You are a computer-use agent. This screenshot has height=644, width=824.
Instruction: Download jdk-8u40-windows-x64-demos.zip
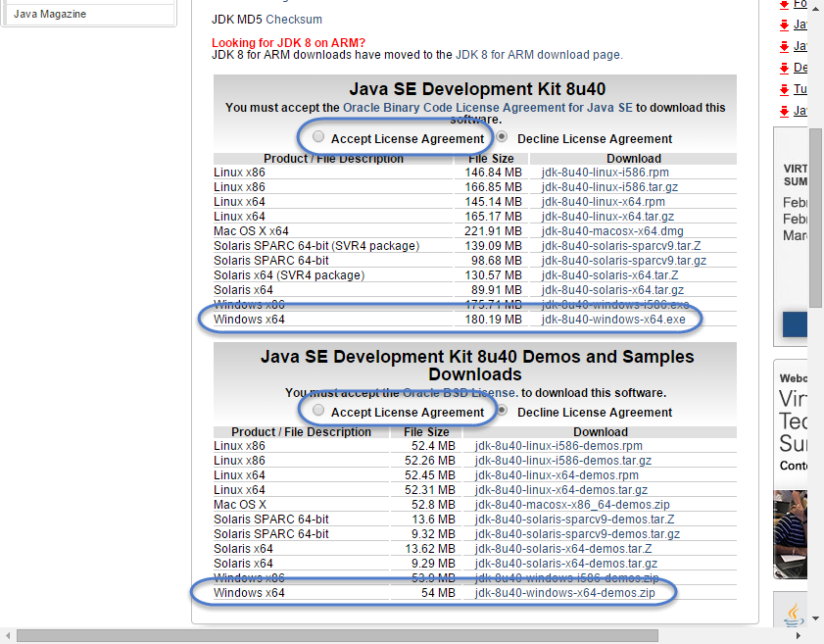pos(565,593)
